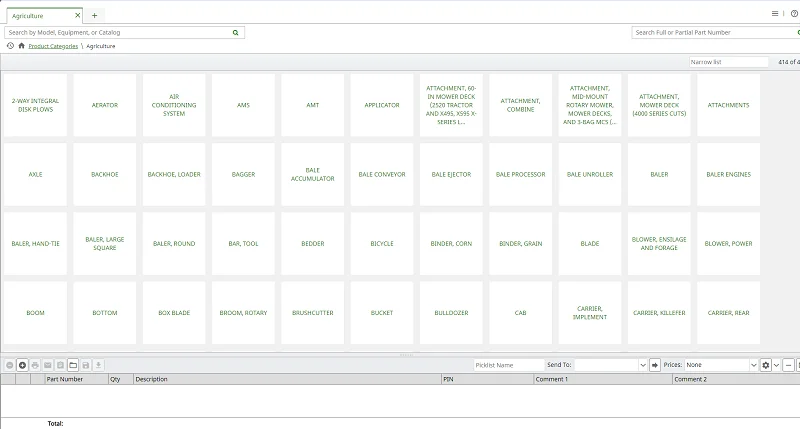Click the Narrow list filter field
800x429 pixels.
click(729, 62)
